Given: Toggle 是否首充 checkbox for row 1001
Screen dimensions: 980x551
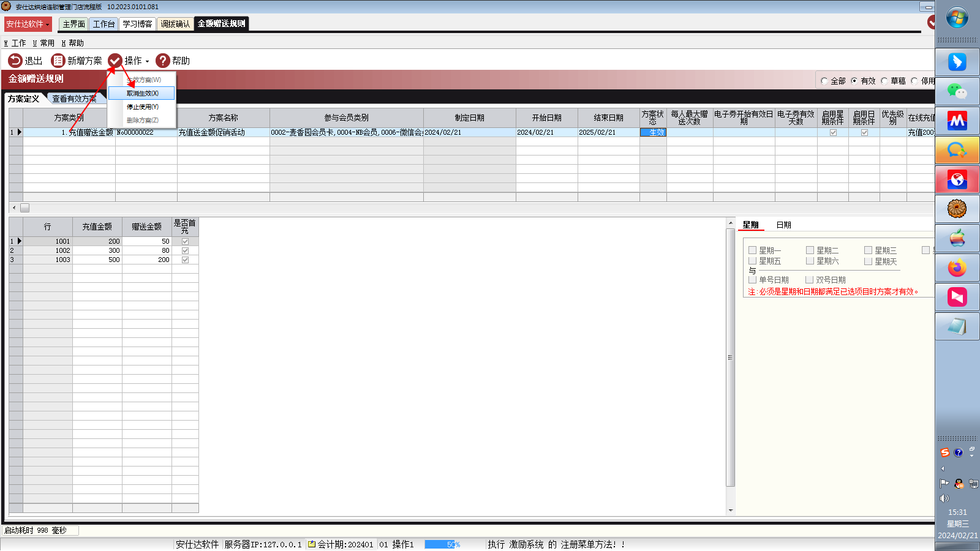Looking at the screenshot, I should pyautogui.click(x=185, y=241).
